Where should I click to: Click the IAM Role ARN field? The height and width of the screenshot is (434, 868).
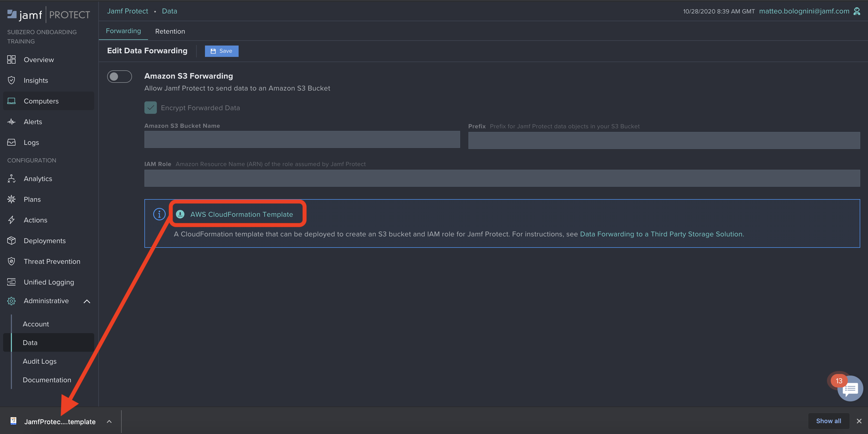coord(502,178)
